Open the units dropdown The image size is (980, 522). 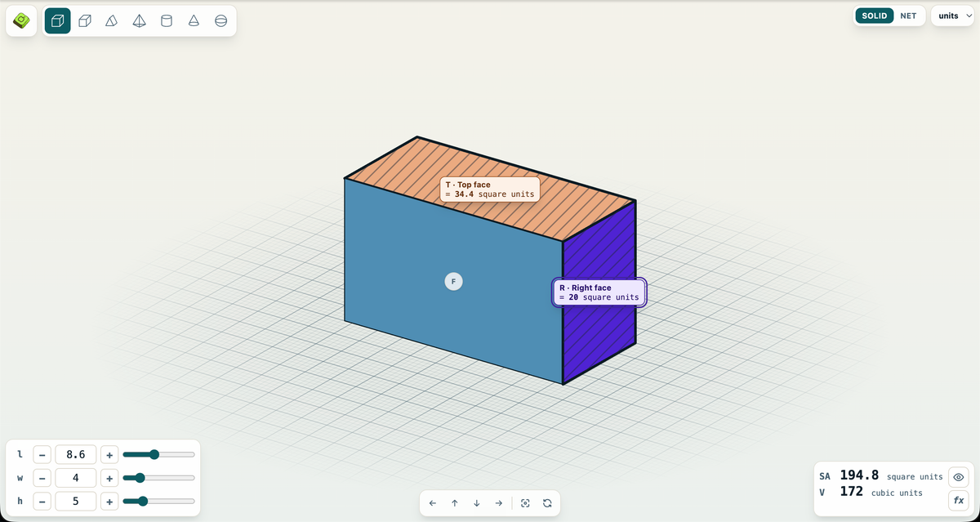pos(952,16)
